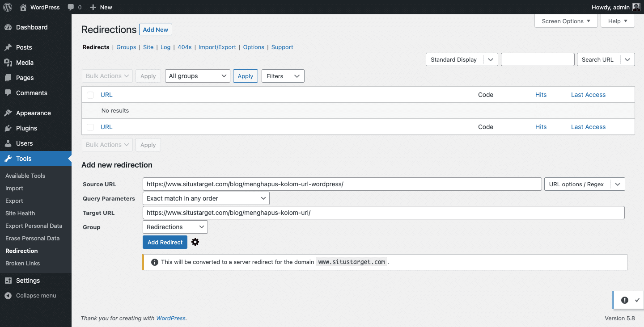Open the All groups dropdown
Image resolution: width=644 pixels, height=327 pixels.
pos(198,76)
